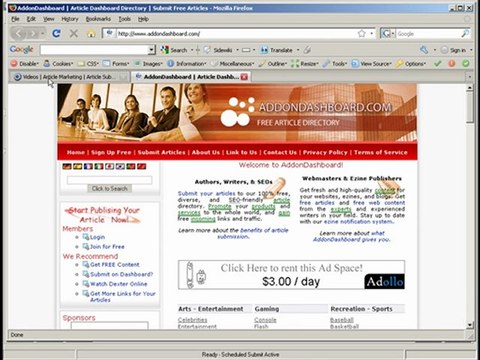Click the Watch Dexter Online link

coord(118,284)
